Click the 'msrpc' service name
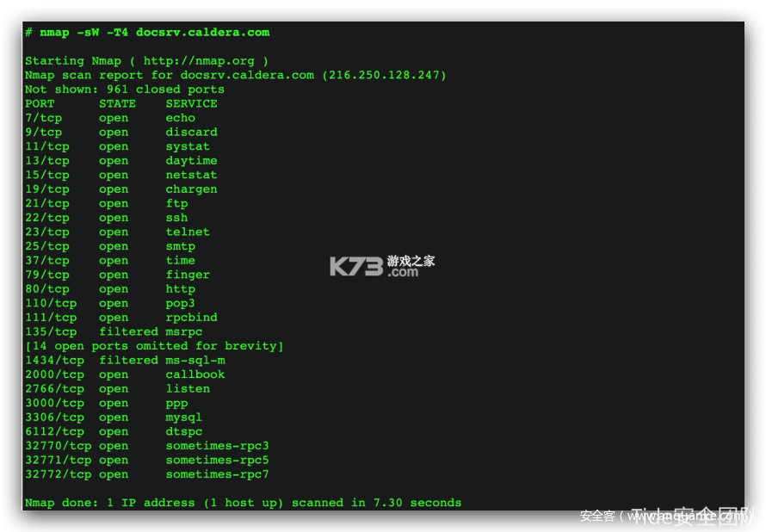Screen dimensions: 766x532 (184, 331)
